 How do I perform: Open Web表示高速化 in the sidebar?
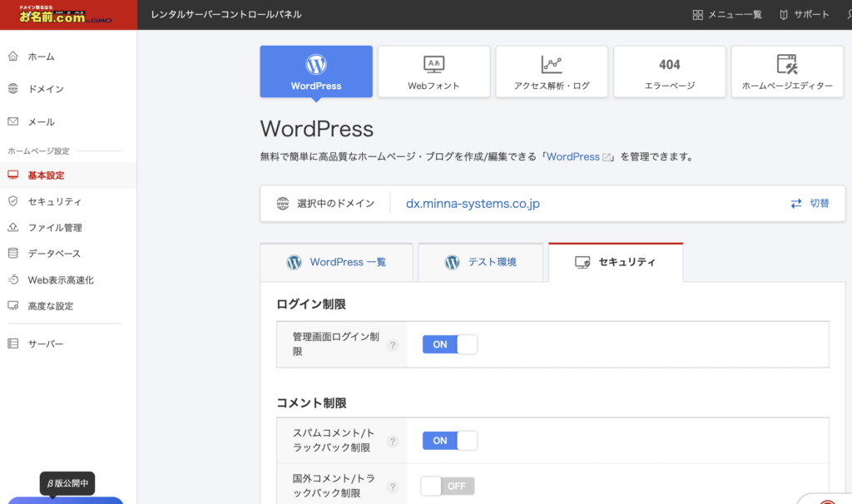(68, 280)
